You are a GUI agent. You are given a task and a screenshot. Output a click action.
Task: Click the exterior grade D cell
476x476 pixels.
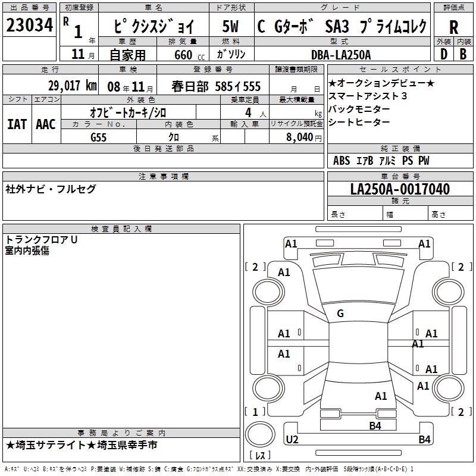tap(443, 54)
